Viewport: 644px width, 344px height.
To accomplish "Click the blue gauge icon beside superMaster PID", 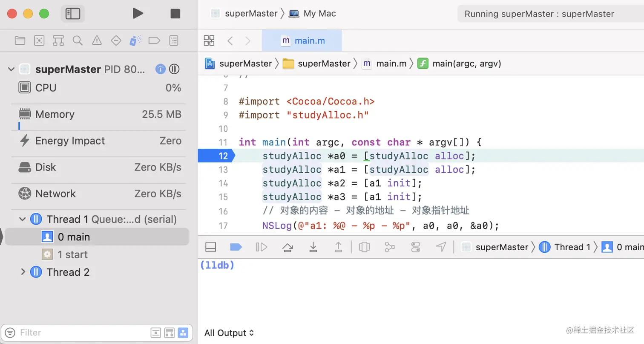I will [161, 69].
